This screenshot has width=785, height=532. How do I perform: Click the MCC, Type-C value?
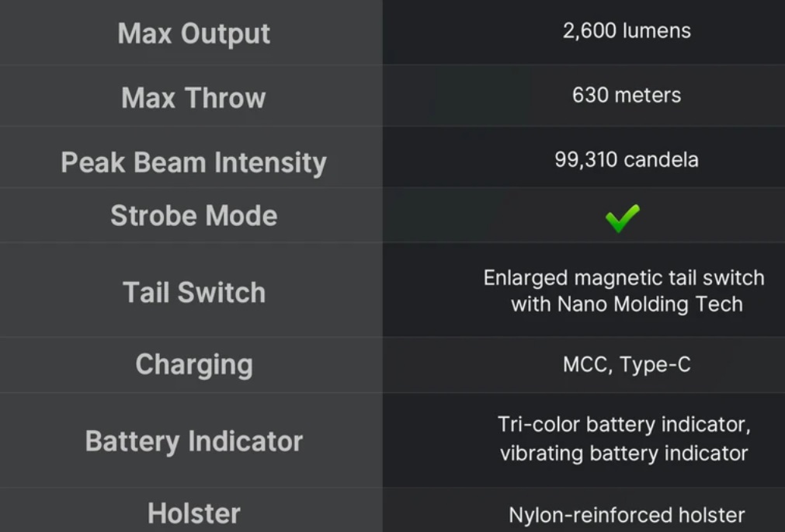(627, 364)
